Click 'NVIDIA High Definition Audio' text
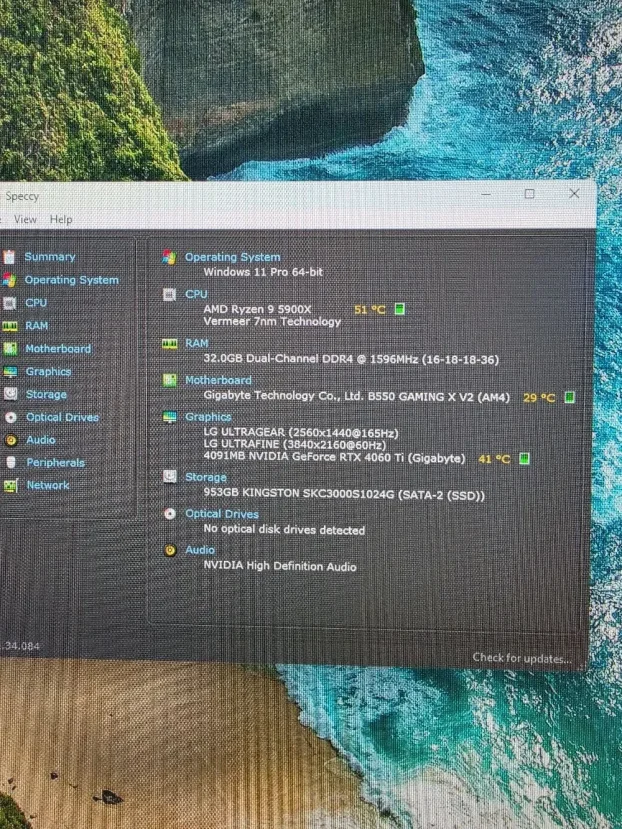The height and width of the screenshot is (829, 622). 280,566
